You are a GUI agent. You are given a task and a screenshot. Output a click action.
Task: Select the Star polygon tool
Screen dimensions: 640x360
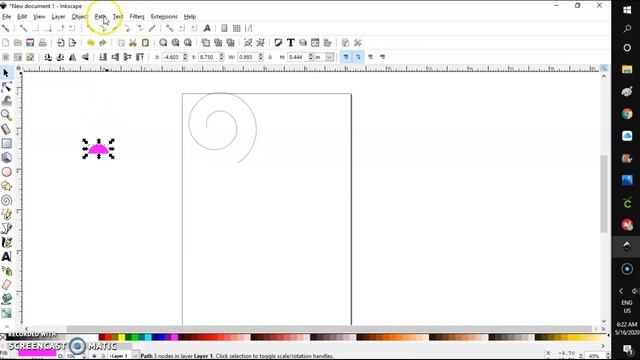tap(6, 186)
